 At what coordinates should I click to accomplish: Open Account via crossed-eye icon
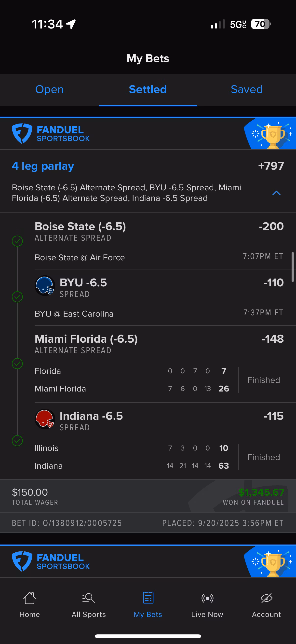266,598
